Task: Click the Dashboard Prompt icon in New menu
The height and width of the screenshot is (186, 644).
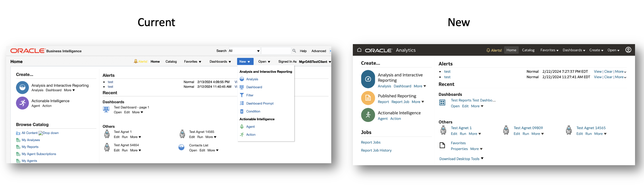Action: coord(242,103)
